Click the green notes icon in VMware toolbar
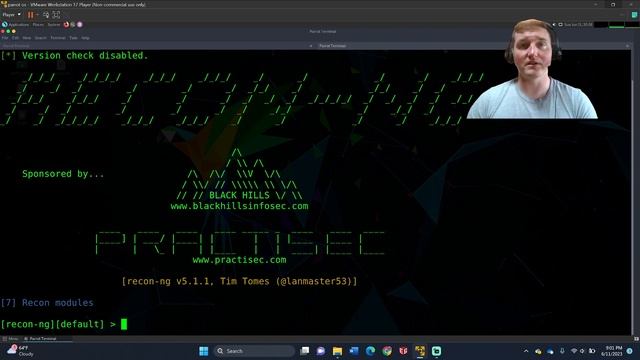Screen dimensions: 640x360 point(634,15)
